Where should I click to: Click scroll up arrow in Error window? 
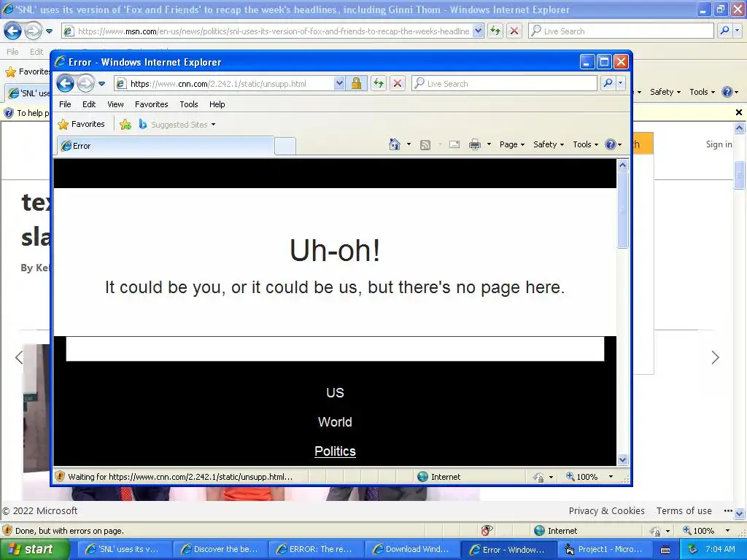[x=623, y=166]
